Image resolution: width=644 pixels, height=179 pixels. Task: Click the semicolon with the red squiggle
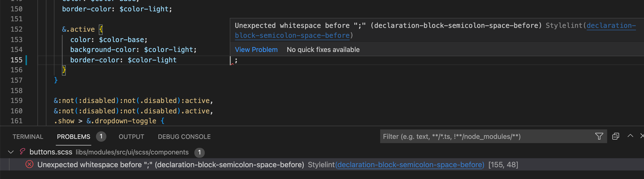click(x=236, y=60)
